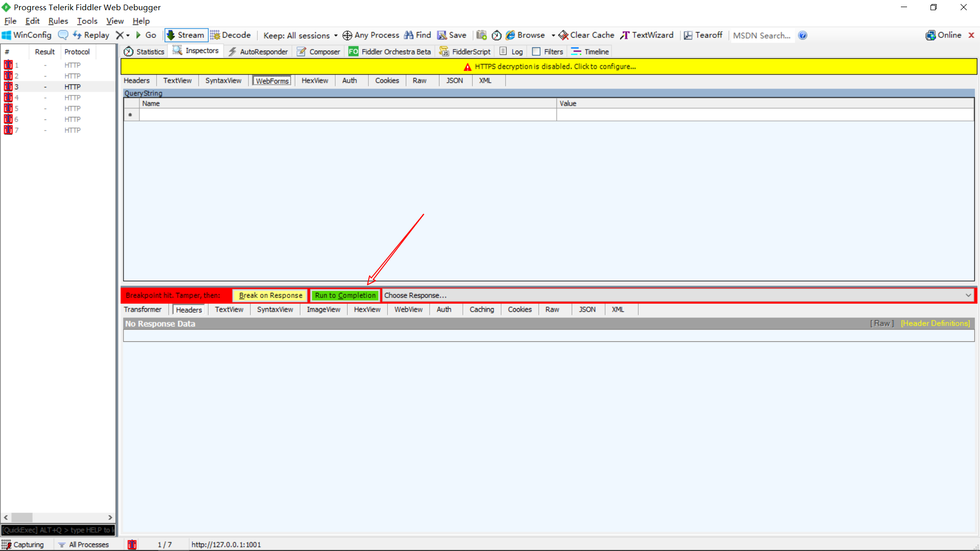The image size is (980, 551).
Task: Click the MSDN Search input field
Action: (x=762, y=35)
